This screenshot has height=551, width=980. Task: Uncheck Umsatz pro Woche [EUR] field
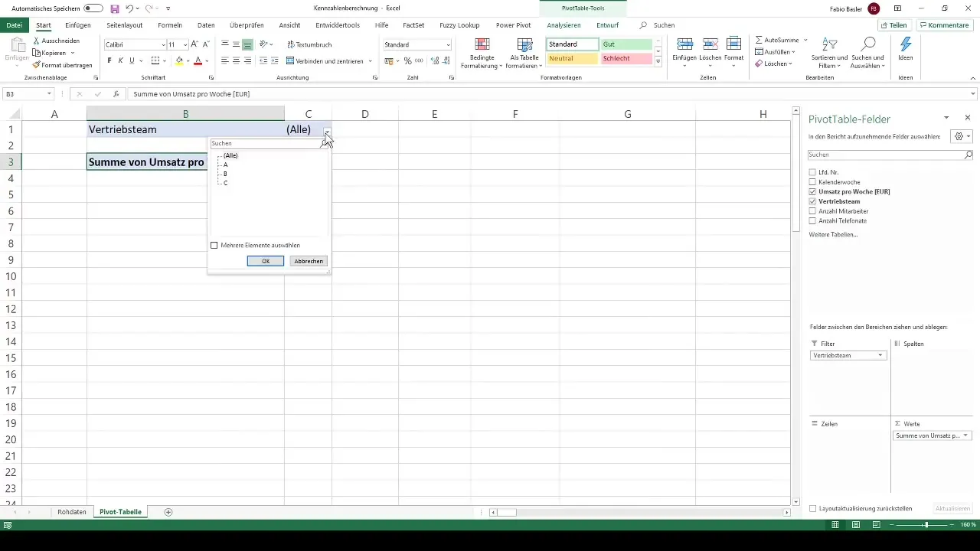[x=812, y=191]
